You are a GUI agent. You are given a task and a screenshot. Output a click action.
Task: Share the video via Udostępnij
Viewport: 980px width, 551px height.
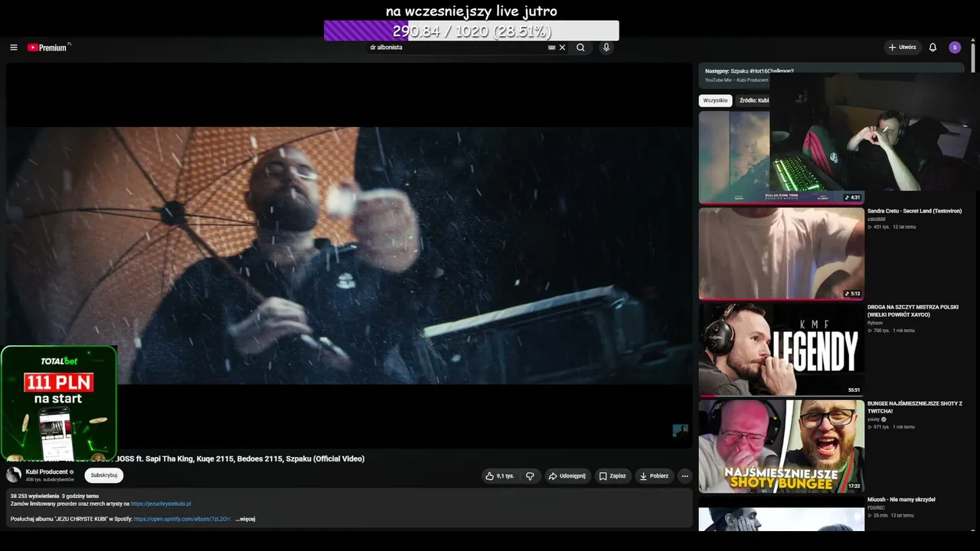567,476
